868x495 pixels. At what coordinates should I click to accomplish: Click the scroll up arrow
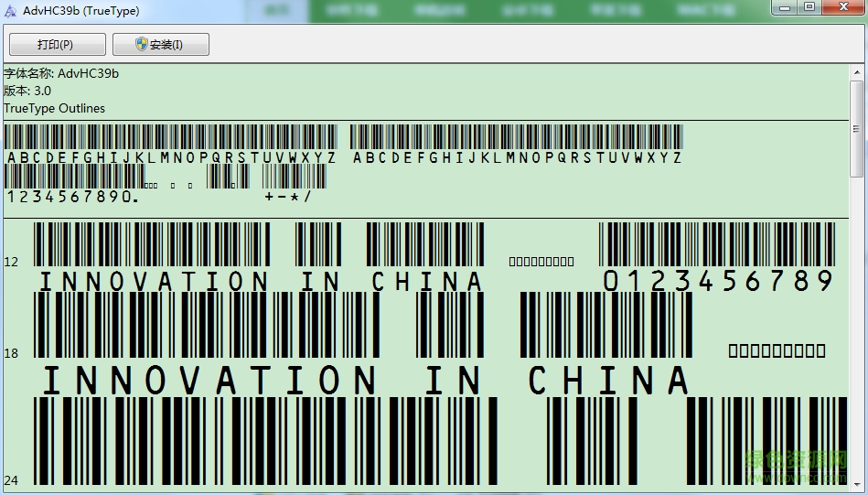[856, 72]
